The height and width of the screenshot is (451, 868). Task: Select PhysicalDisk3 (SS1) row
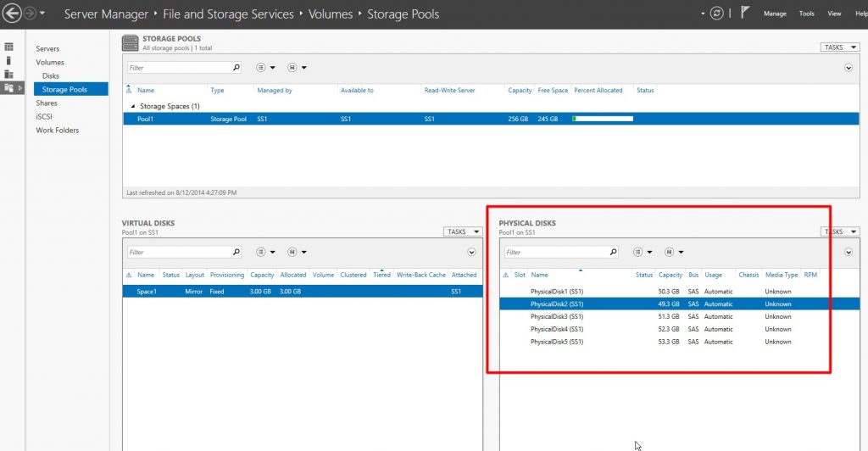pyautogui.click(x=679, y=316)
